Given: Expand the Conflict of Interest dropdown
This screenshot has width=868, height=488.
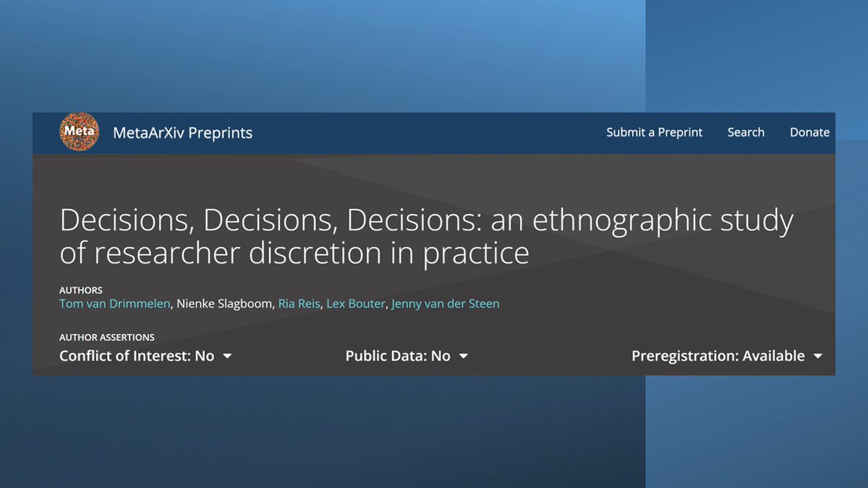Looking at the screenshot, I should tap(145, 356).
